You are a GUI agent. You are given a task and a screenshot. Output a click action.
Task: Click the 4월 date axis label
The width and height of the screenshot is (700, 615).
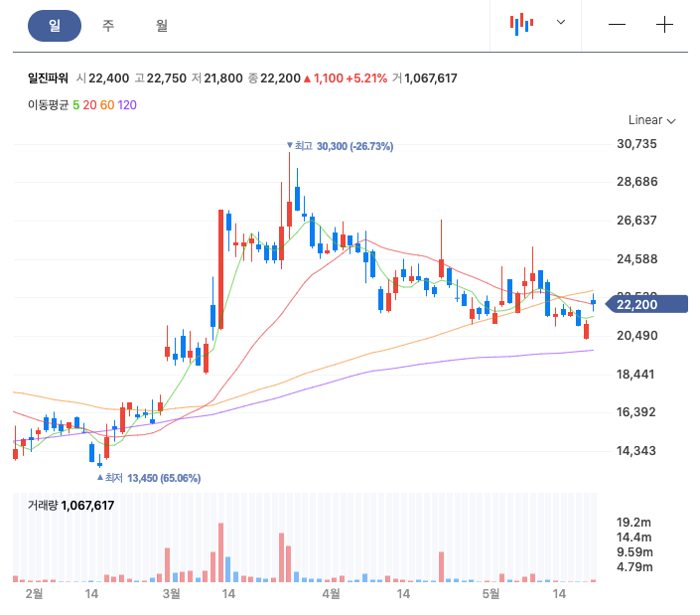(x=331, y=593)
